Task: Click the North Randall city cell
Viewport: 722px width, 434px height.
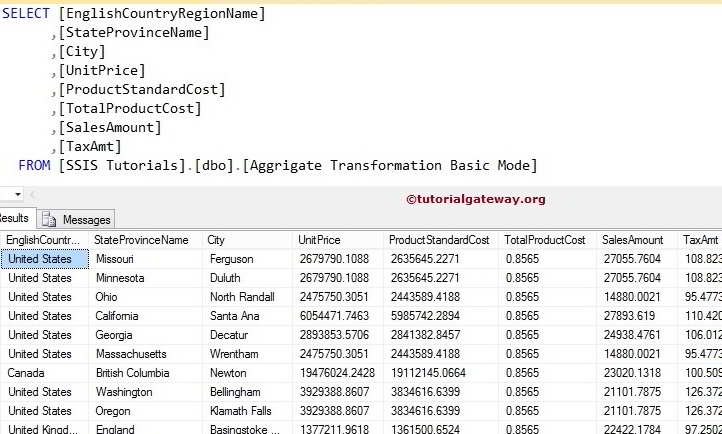Action: pos(247,297)
